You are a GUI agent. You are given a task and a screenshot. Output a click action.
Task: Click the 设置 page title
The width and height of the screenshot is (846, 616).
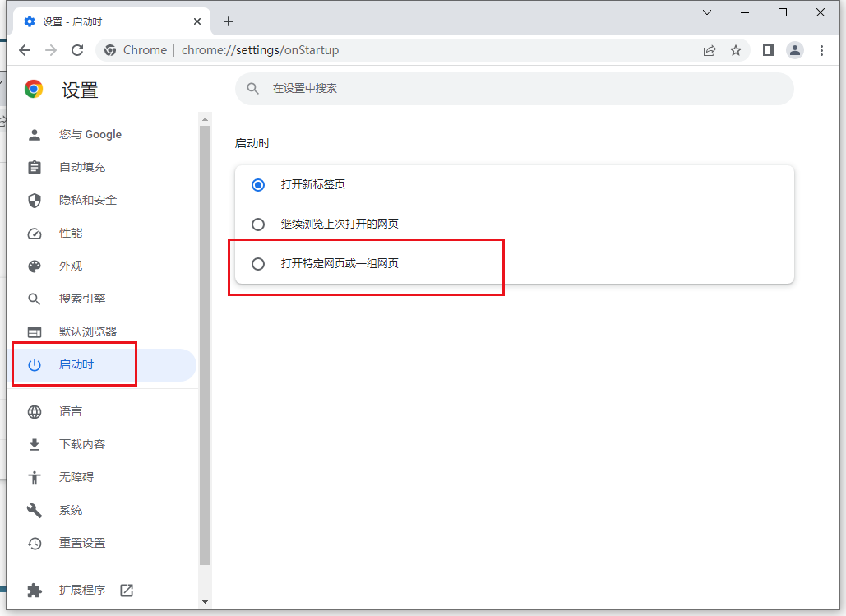pyautogui.click(x=80, y=90)
